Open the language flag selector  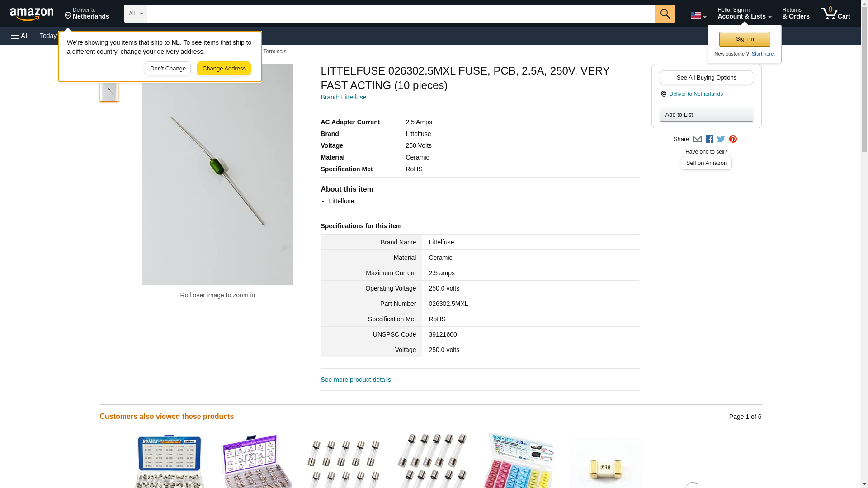(698, 15)
